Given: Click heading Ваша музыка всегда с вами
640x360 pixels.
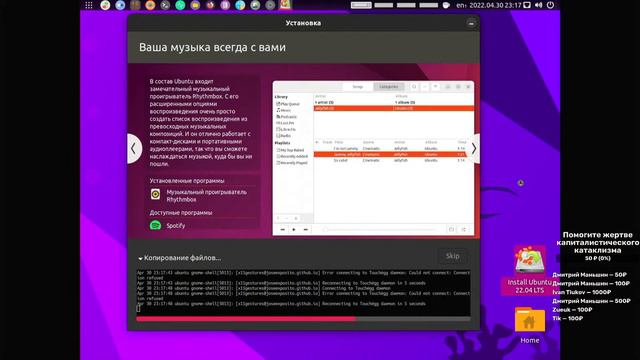Looking at the screenshot, I should point(212,47).
